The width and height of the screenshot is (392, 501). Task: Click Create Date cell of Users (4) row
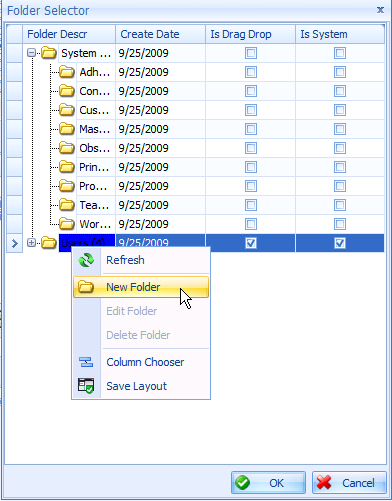tap(160, 243)
